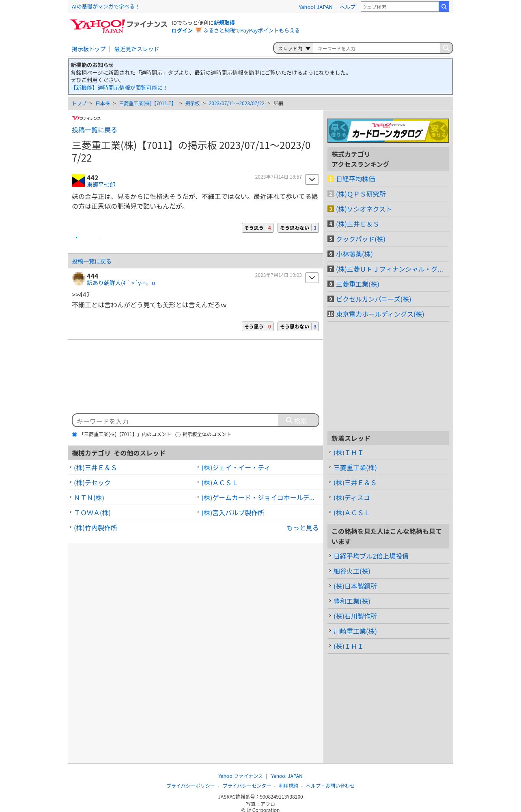This screenshot has width=521, height=812.
Task: Open avatar of post 444 user
Action: (x=78, y=279)
